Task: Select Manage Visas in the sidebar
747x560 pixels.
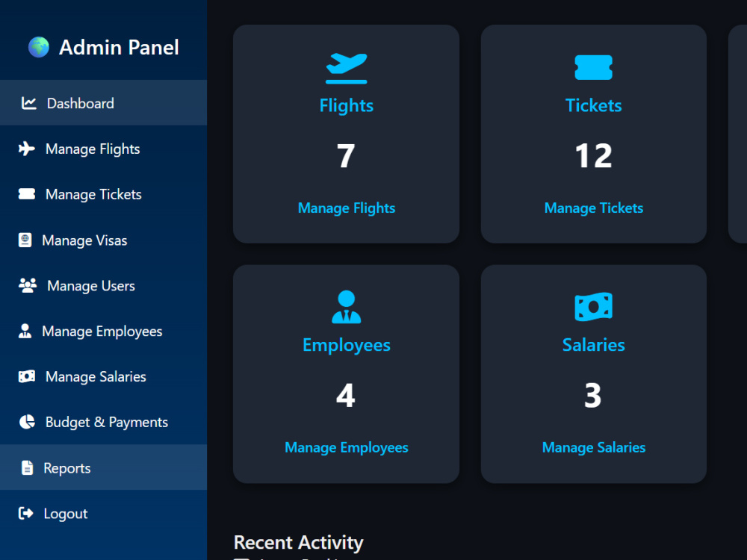Action: (x=103, y=240)
